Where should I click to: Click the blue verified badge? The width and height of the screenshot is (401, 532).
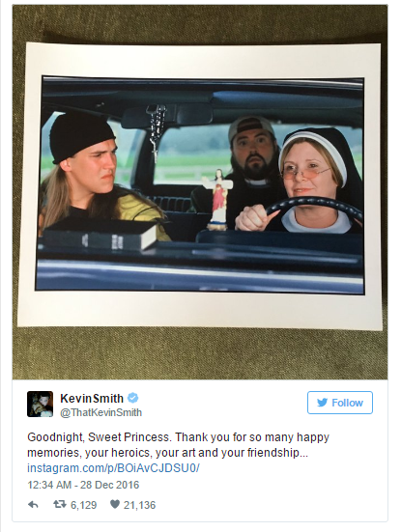(x=132, y=398)
